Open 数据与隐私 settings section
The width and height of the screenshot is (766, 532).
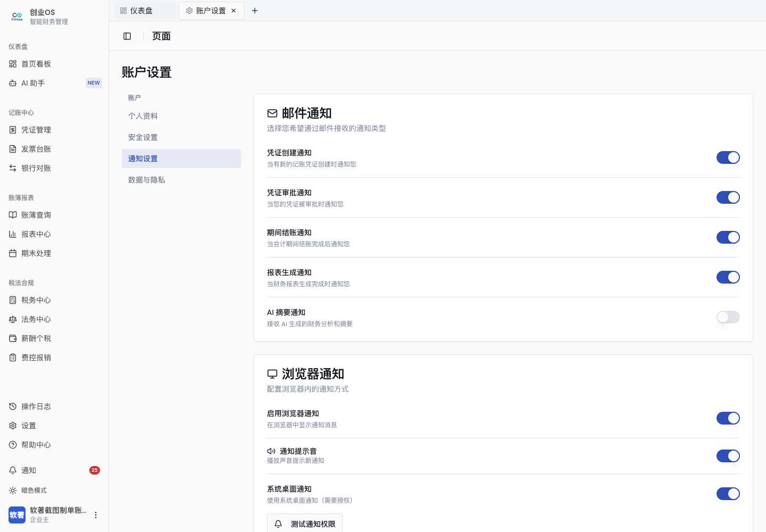(x=181, y=180)
